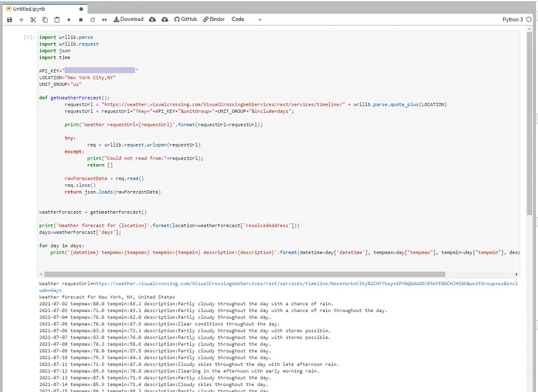This screenshot has height=392, width=538.
Task: Click the cloud download icon
Action: pyautogui.click(x=152, y=19)
